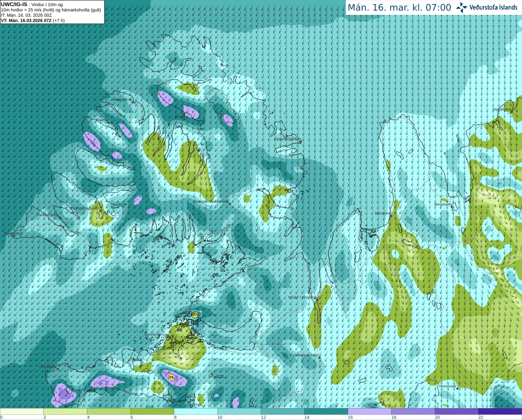Click the 14–16 m/s dark teal swatch
The image size is (522, 420).
click(326, 411)
